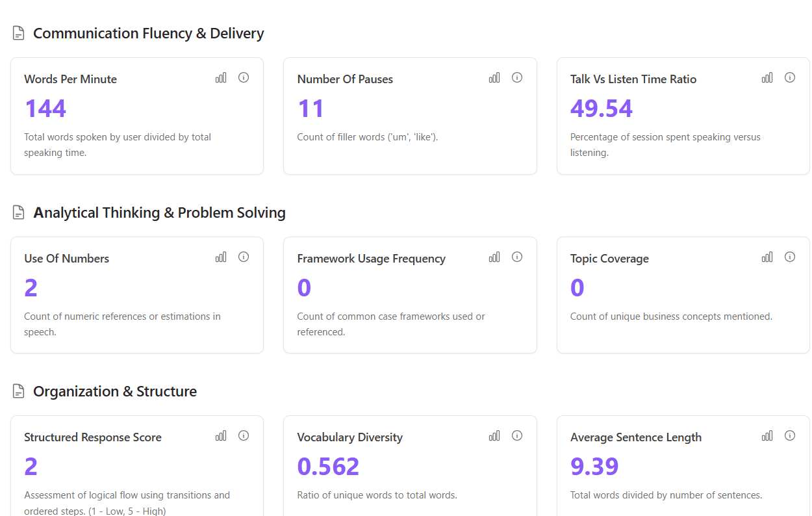
Task: Open the chart view for Use Of Numbers
Action: 221,257
